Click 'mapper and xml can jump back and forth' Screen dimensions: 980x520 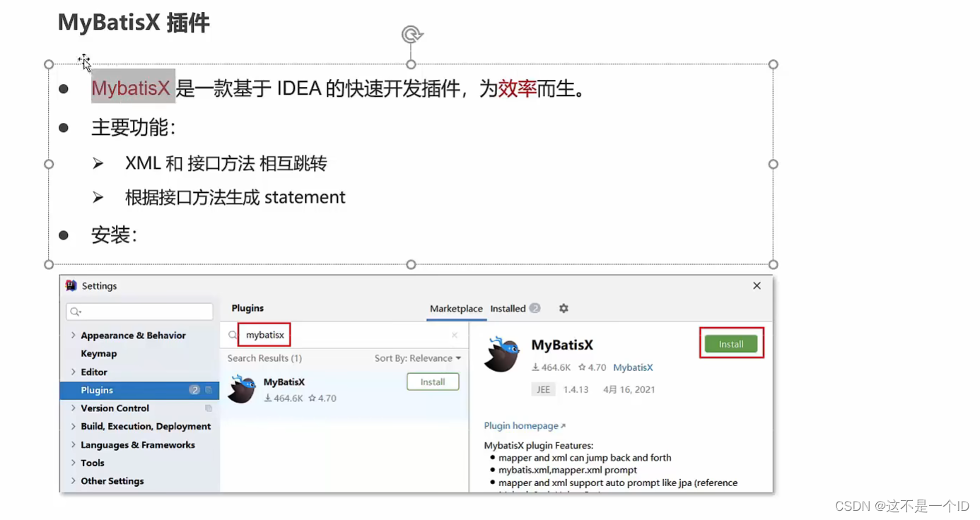tap(585, 458)
